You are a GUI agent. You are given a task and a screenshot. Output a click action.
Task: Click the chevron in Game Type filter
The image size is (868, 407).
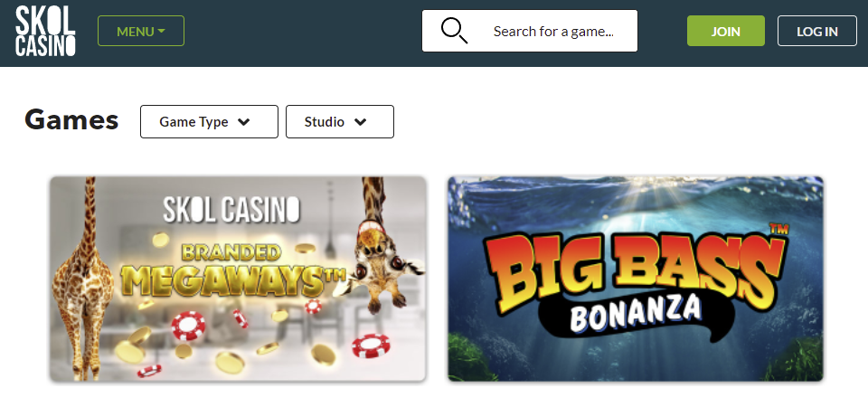pos(243,122)
